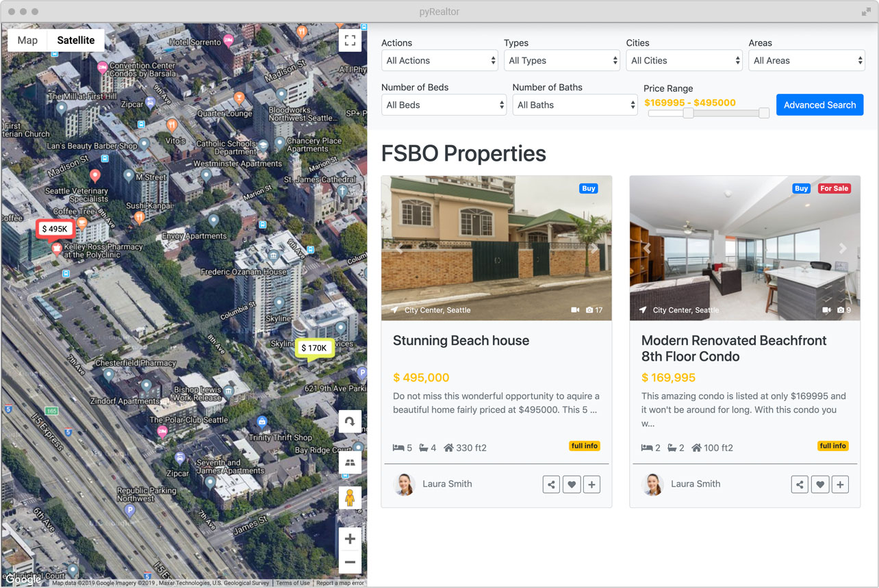879x588 pixels.
Task: Open full info for Beachfront Condo
Action: click(833, 446)
